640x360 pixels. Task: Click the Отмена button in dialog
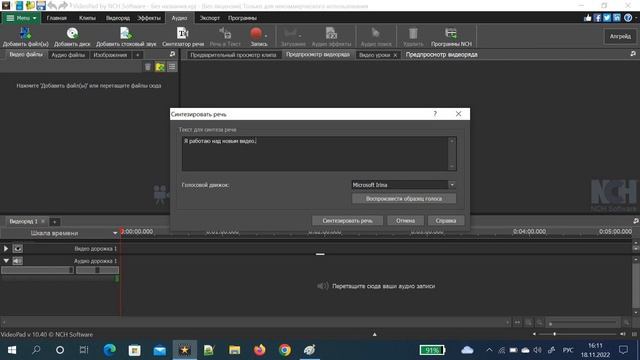coord(405,220)
